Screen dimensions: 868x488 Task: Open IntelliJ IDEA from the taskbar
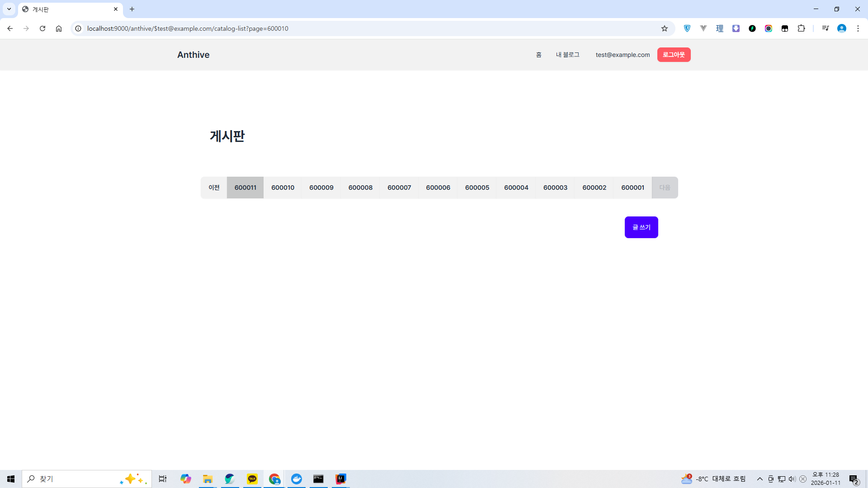[x=340, y=479]
